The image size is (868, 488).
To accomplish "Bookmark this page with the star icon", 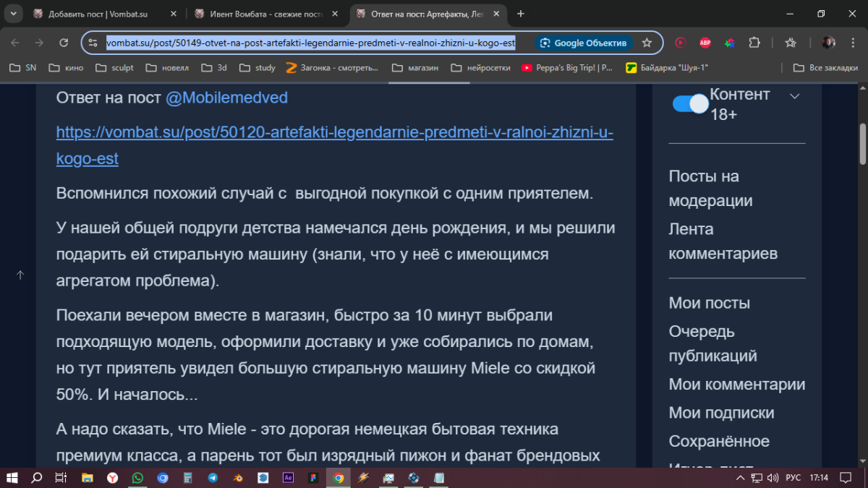I will 647,43.
